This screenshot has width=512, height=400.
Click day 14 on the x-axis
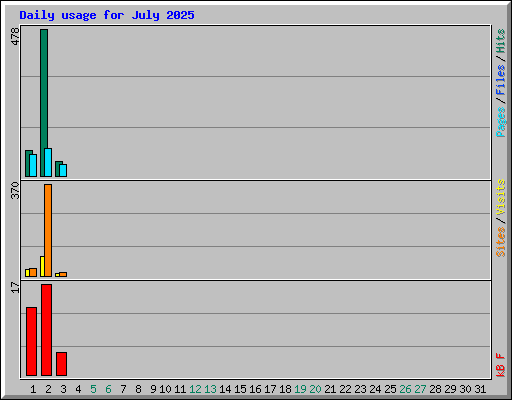coord(225,389)
